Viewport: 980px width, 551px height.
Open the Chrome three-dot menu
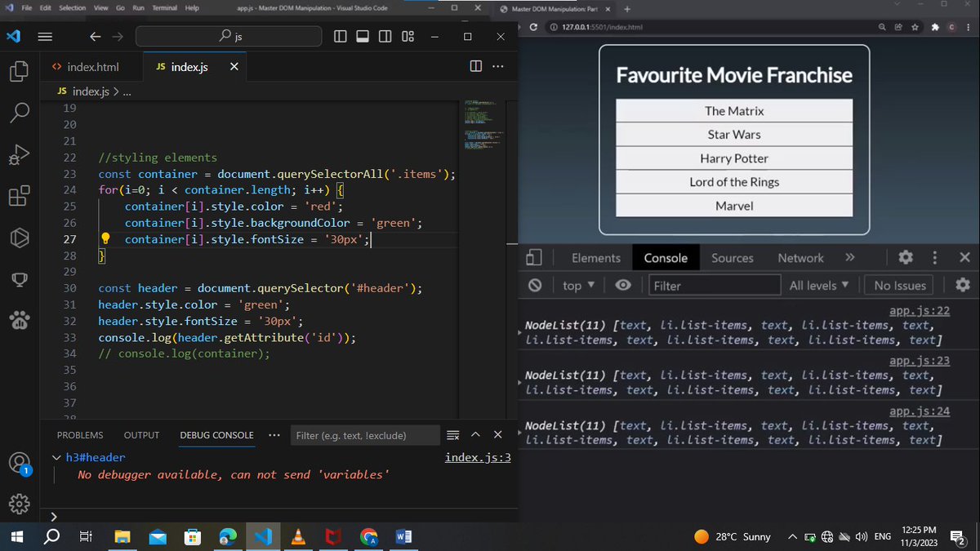969,27
